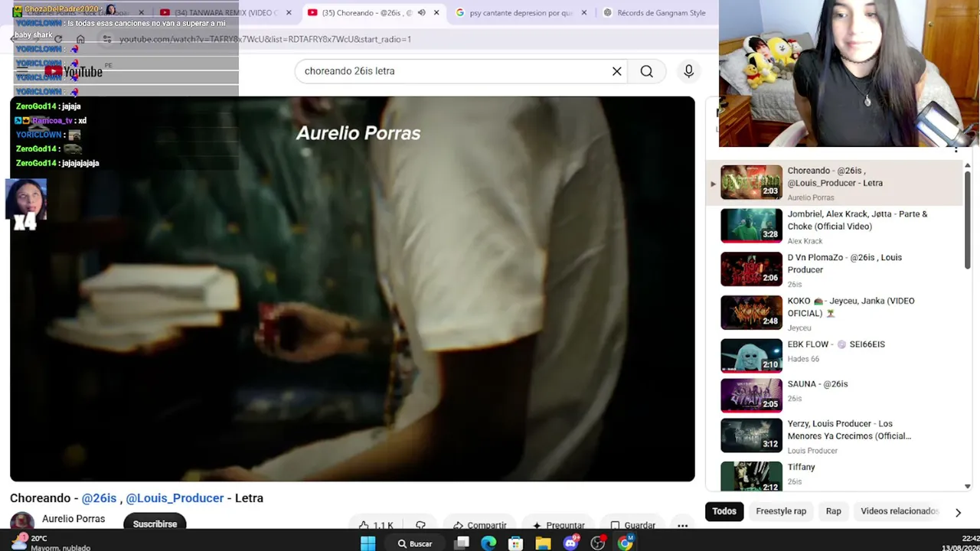This screenshot has width=980, height=551.
Task: Play the D Vn PlomaZo video thumbnail
Action: (751, 269)
